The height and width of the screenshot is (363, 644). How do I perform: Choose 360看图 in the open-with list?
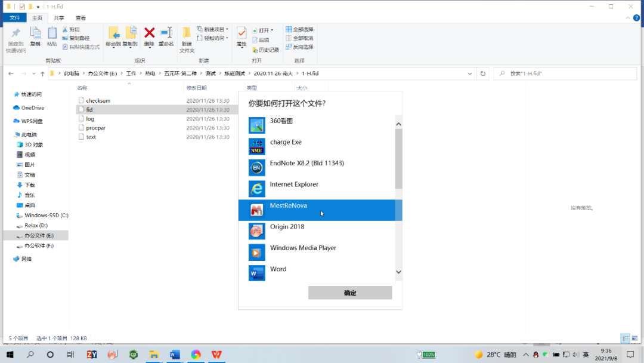[317, 125]
